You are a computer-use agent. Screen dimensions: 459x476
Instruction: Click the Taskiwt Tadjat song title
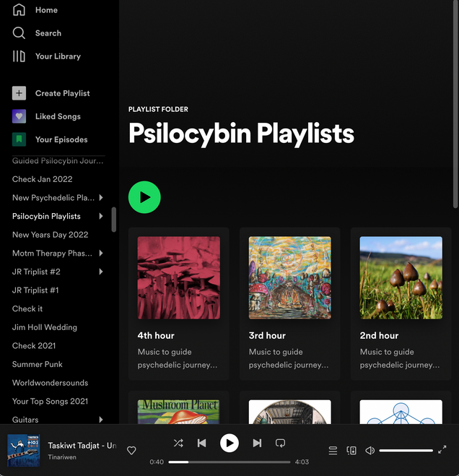82,446
